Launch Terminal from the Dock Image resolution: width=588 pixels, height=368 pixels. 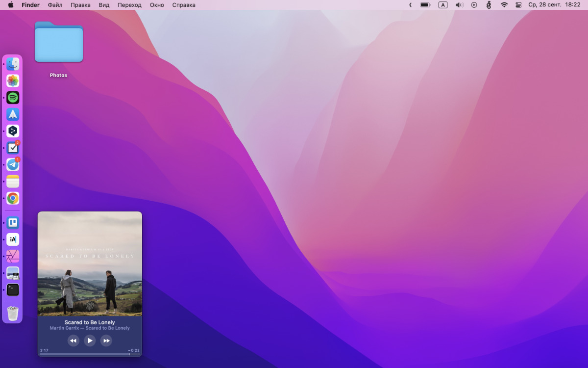tap(13, 289)
